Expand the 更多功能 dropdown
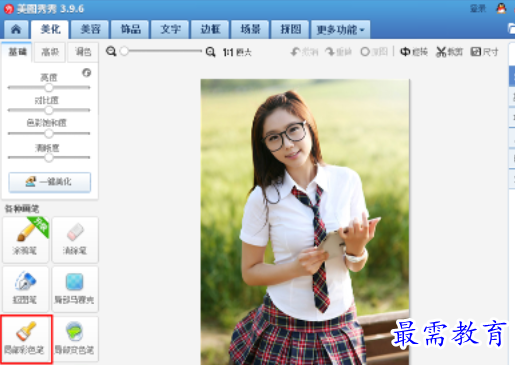 [x=340, y=29]
